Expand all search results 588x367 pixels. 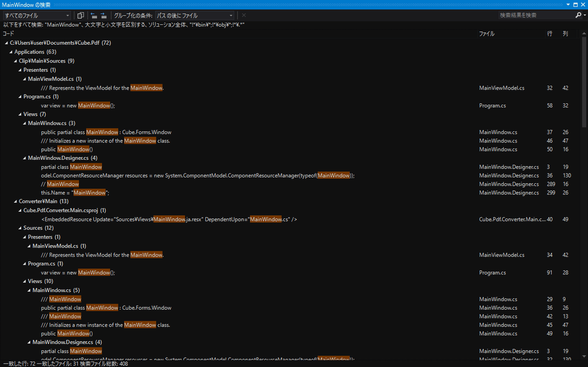click(103, 15)
